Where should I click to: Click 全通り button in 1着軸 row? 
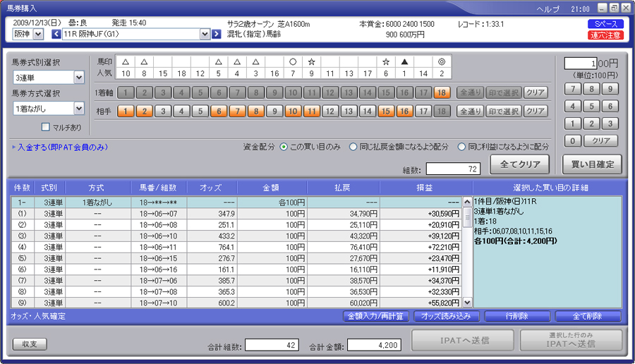point(470,92)
